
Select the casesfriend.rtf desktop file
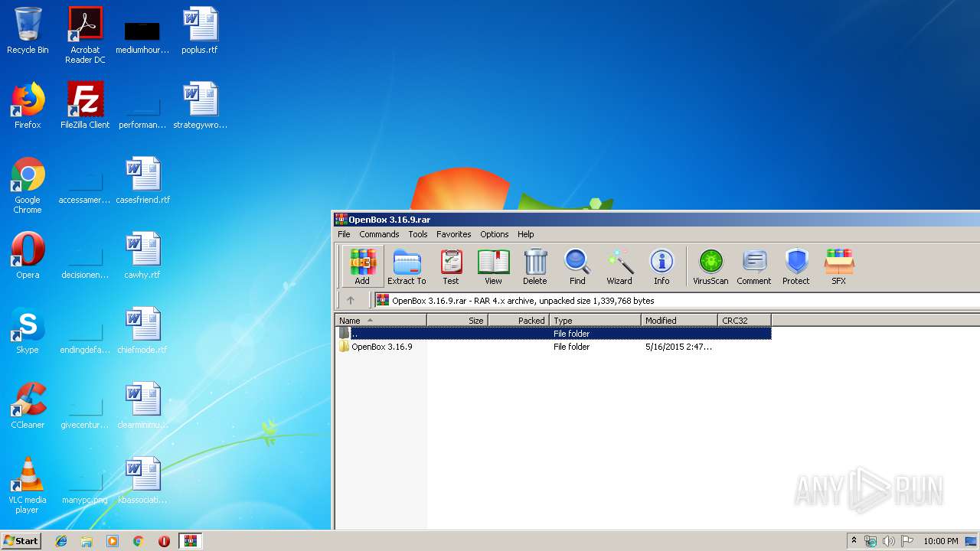(142, 181)
